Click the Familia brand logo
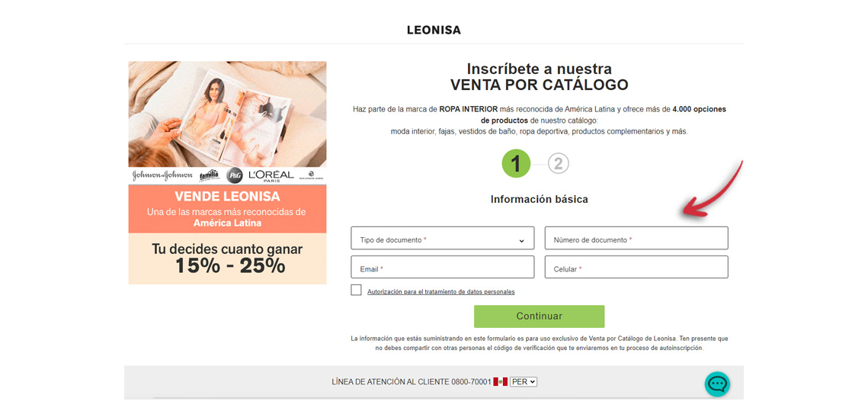868x411 pixels. (x=210, y=175)
